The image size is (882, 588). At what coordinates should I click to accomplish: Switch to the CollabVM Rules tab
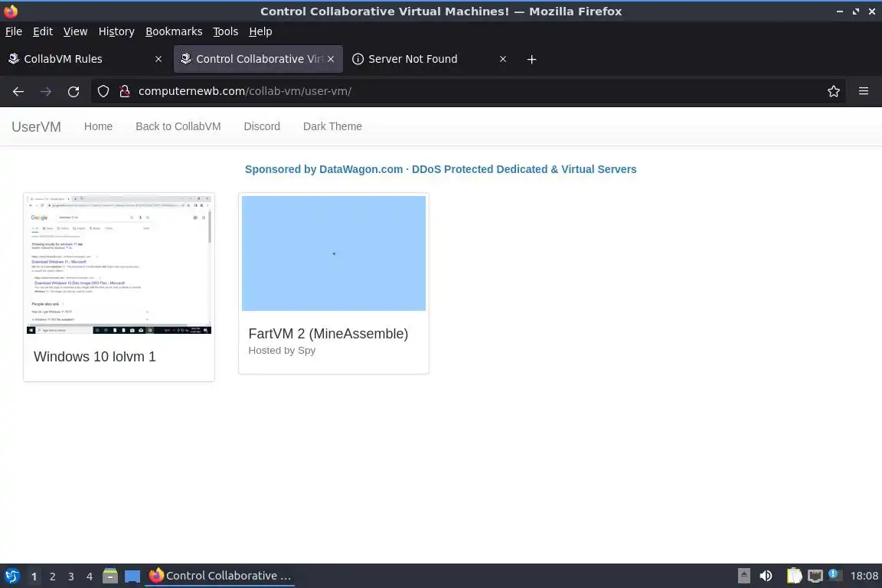click(84, 59)
